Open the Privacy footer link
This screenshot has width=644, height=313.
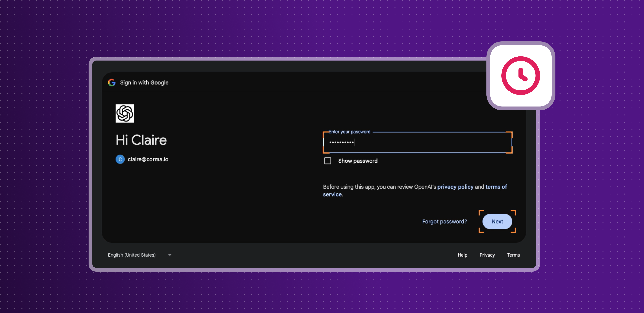click(487, 255)
